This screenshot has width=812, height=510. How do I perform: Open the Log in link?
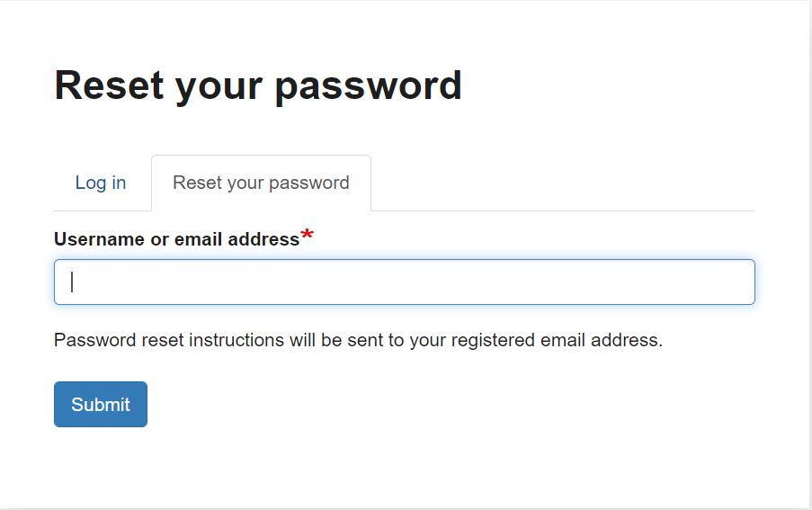click(101, 183)
